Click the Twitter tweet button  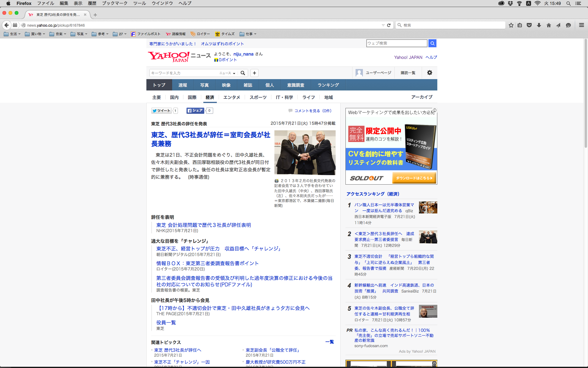coord(161,111)
